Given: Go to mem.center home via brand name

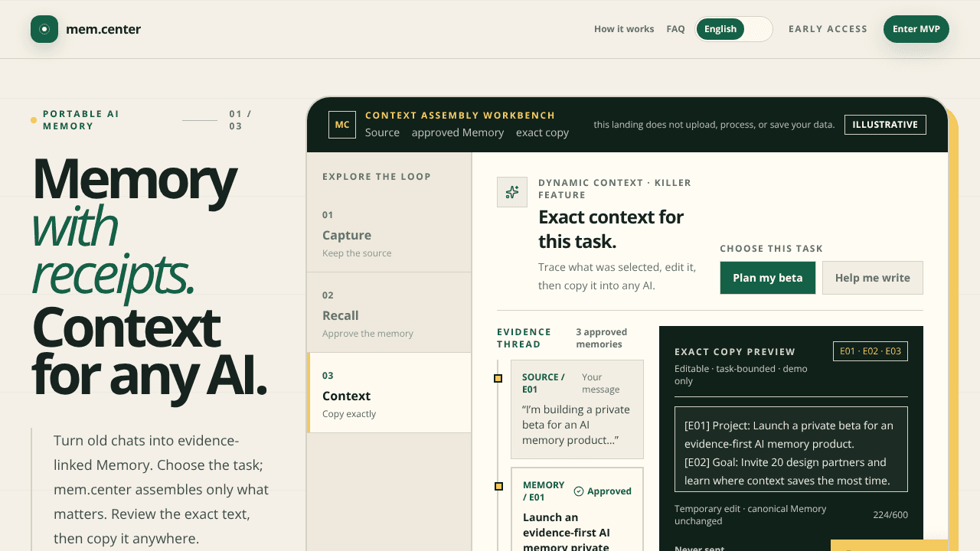Looking at the screenshot, I should 103,29.
